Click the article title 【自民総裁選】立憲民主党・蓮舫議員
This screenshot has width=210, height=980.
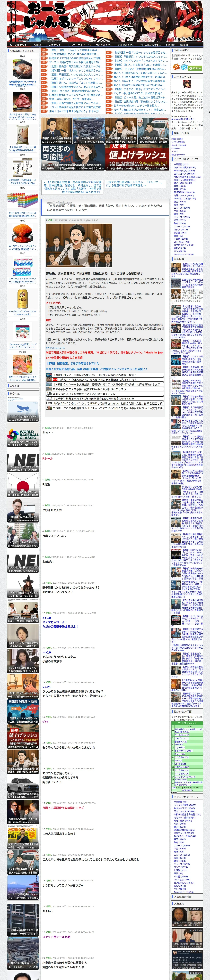pos(105,208)
